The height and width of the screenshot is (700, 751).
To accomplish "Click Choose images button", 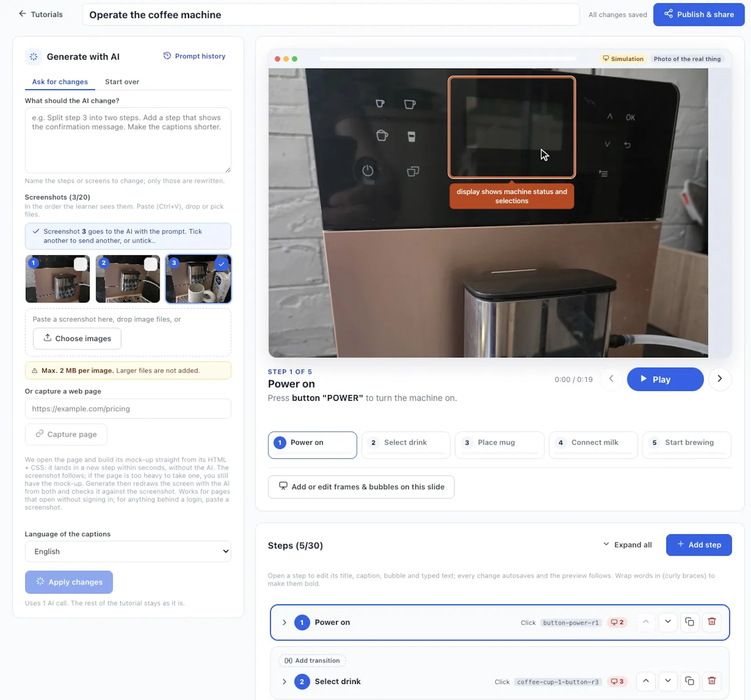I will 77,338.
